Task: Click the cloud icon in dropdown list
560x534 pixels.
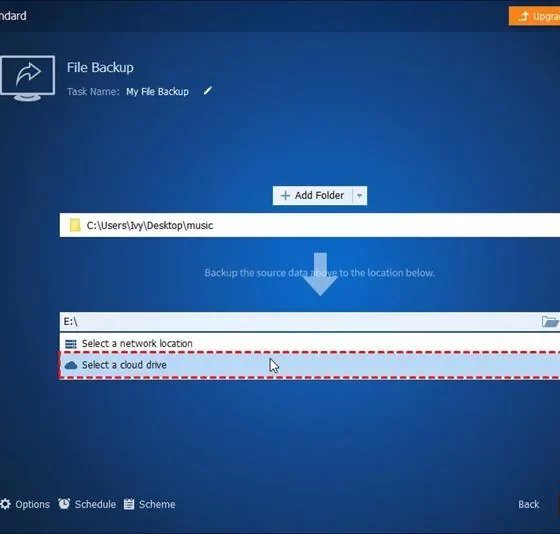Action: tap(71, 365)
